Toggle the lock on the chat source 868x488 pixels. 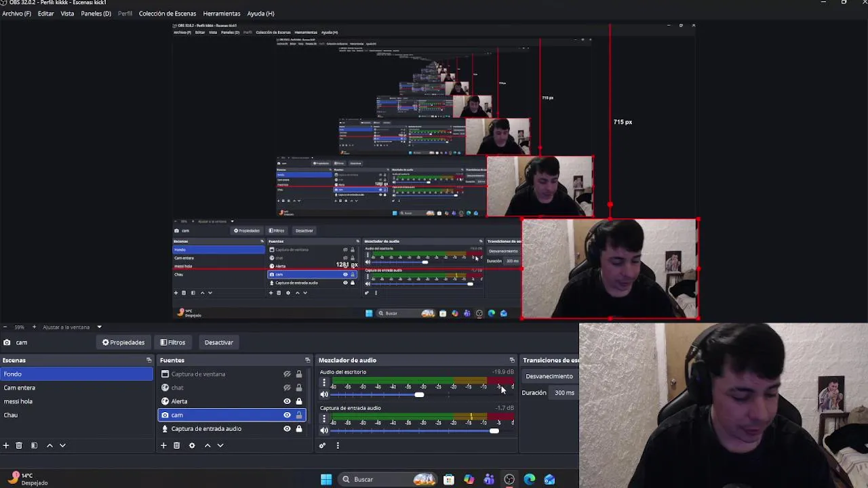(x=298, y=388)
